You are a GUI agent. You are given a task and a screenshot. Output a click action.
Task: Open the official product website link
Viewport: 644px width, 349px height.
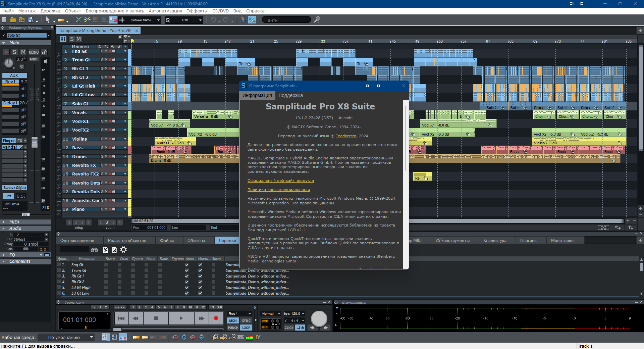281,181
